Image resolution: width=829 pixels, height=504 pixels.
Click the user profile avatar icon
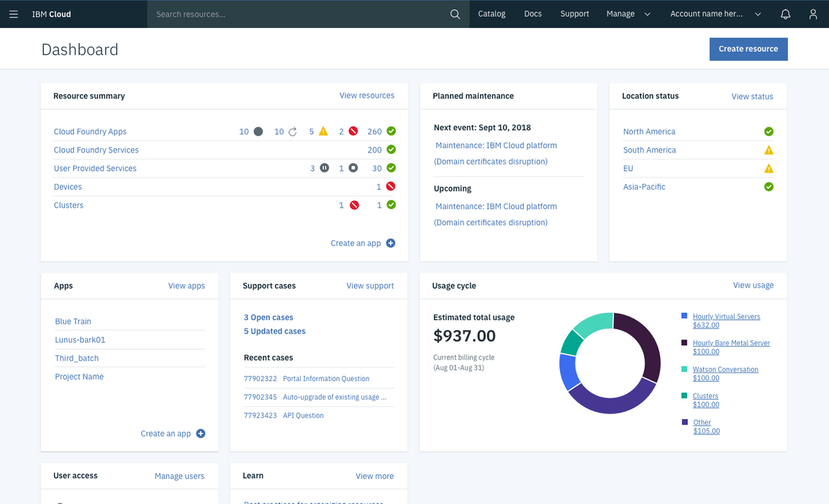[812, 14]
